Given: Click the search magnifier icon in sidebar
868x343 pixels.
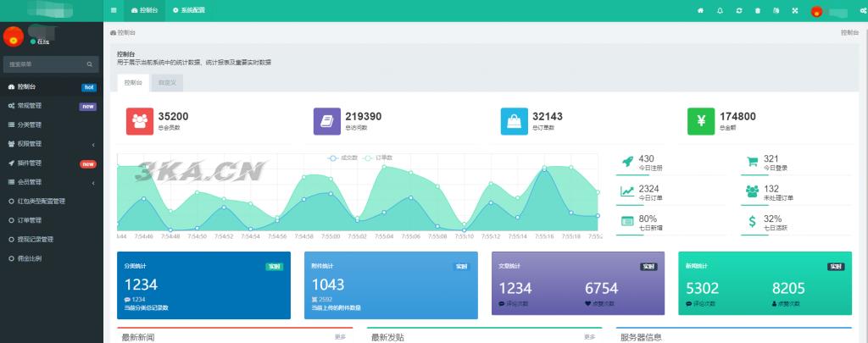Looking at the screenshot, I should click(90, 64).
